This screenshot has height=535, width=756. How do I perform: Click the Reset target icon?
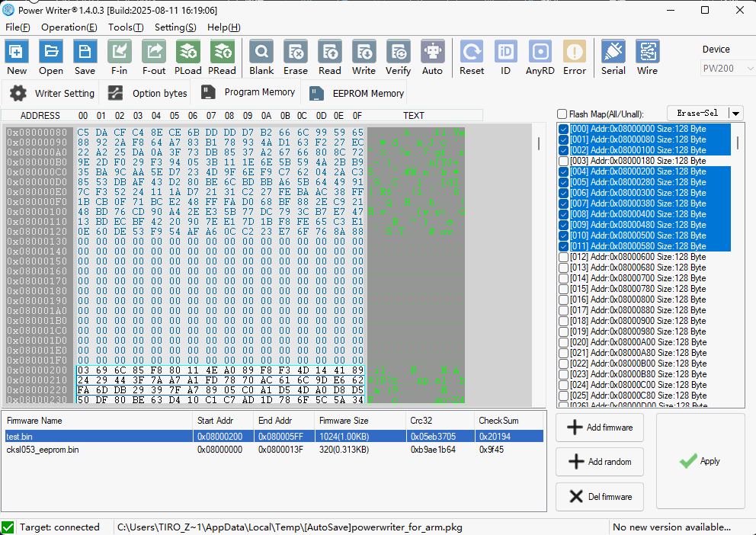(472, 52)
